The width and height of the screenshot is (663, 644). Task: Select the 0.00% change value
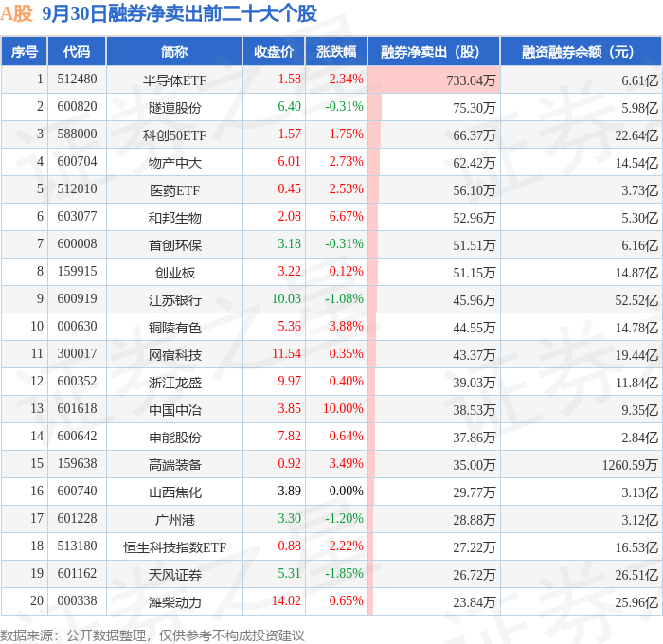[x=346, y=492]
